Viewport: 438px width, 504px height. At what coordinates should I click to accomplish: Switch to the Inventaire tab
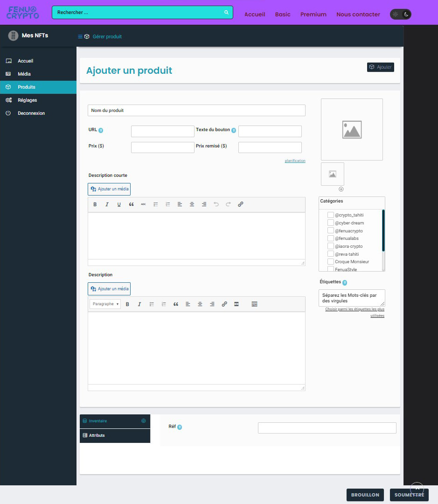click(115, 421)
